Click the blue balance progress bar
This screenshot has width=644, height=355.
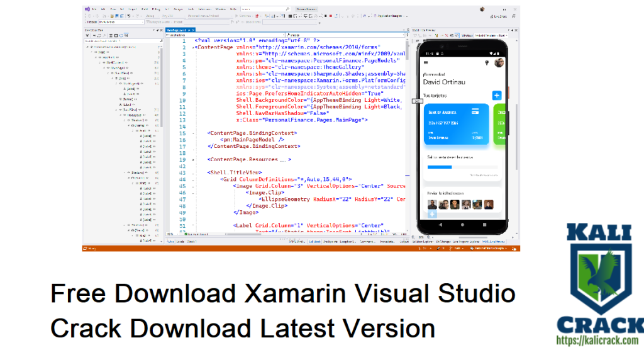(x=440, y=167)
